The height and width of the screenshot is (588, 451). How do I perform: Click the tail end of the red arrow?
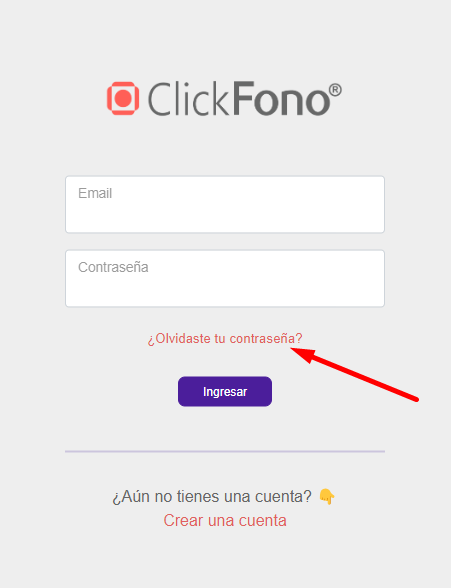pyautogui.click(x=416, y=399)
